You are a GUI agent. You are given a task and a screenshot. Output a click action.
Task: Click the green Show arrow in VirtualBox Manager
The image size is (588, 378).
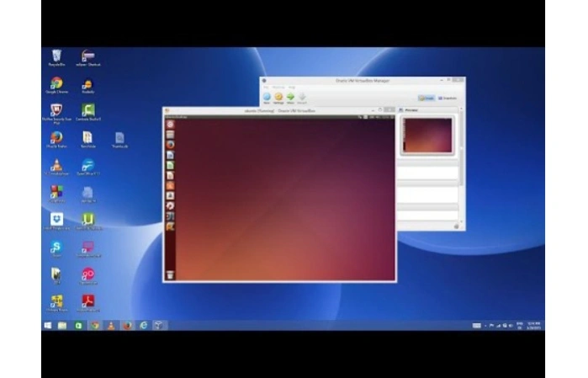coord(290,98)
